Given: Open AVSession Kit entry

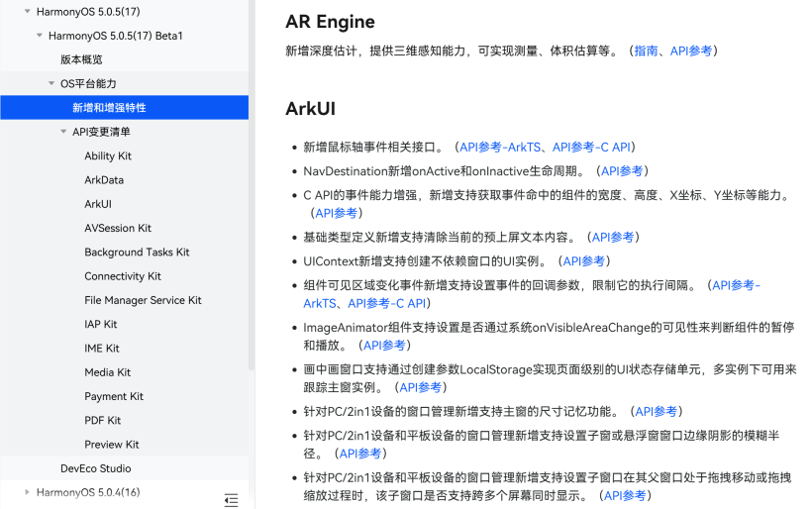Looking at the screenshot, I should pos(118,228).
